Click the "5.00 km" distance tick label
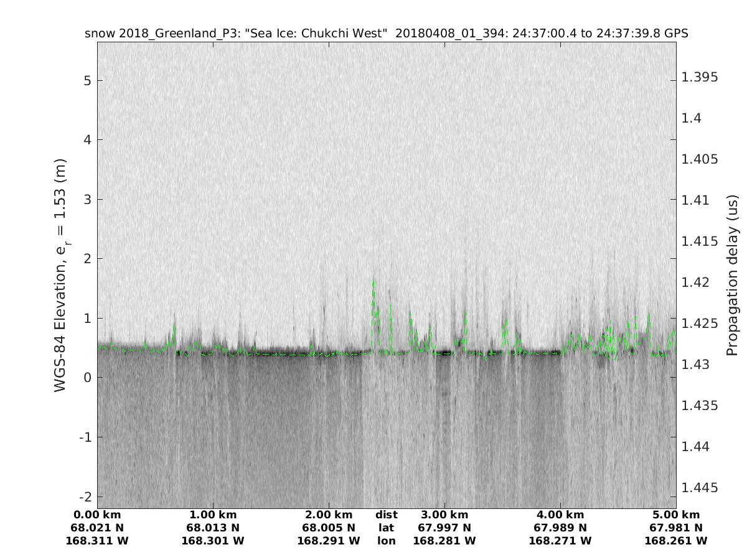This screenshot has width=747, height=560. (676, 515)
